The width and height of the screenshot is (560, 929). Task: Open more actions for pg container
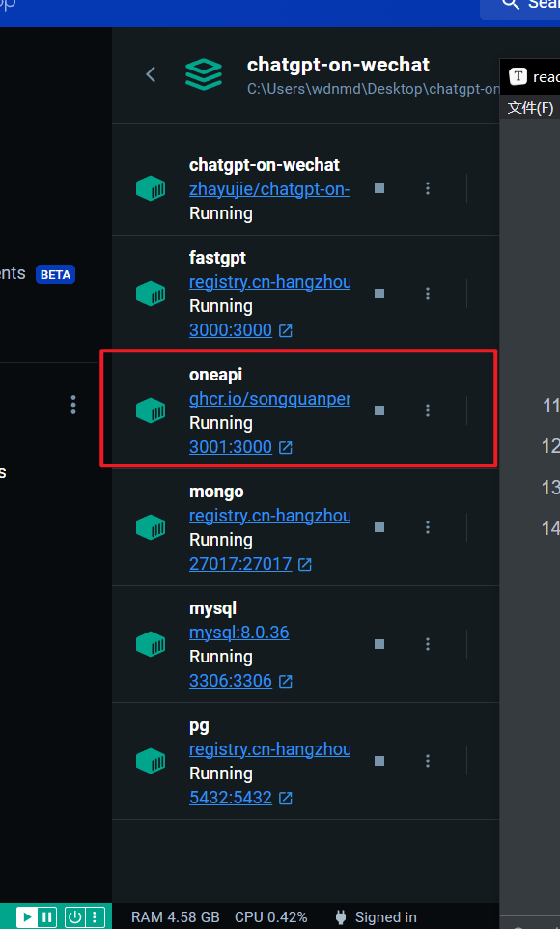click(428, 761)
